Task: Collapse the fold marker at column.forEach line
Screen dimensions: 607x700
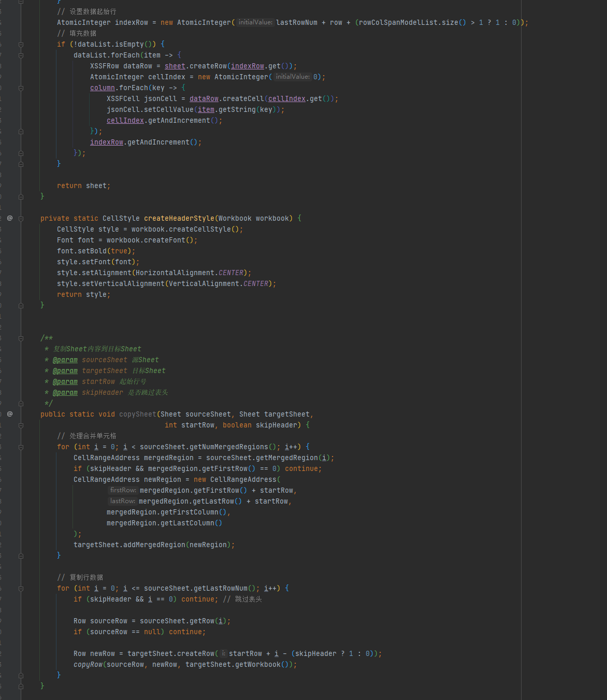Action: coord(21,88)
